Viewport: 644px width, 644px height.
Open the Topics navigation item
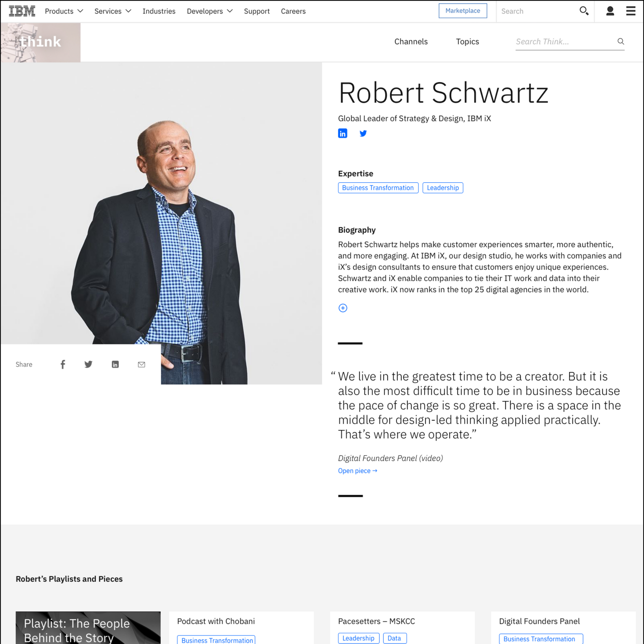tap(467, 42)
